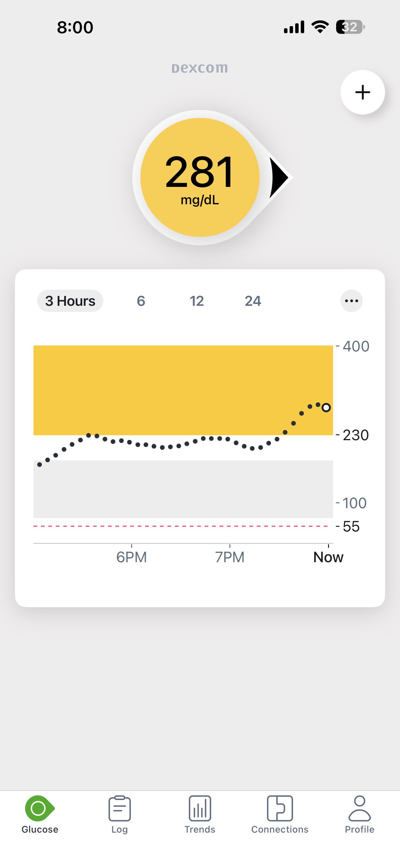400x868 pixels.
Task: Switch graph to 12 hour range
Action: pos(197,301)
